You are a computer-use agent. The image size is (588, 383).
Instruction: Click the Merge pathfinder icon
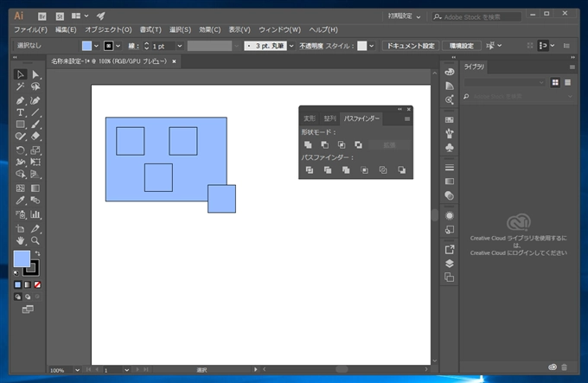coord(346,170)
